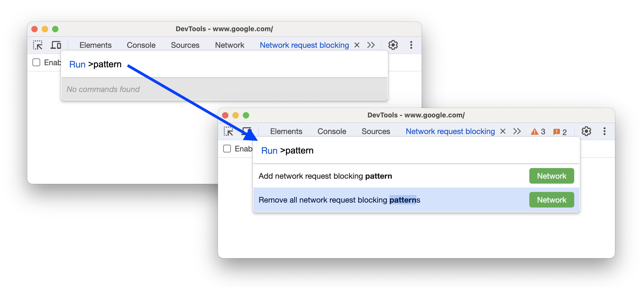Viewport: 644px width, 287px height.
Task: Click the Network tab in DevTools
Action: (x=228, y=45)
